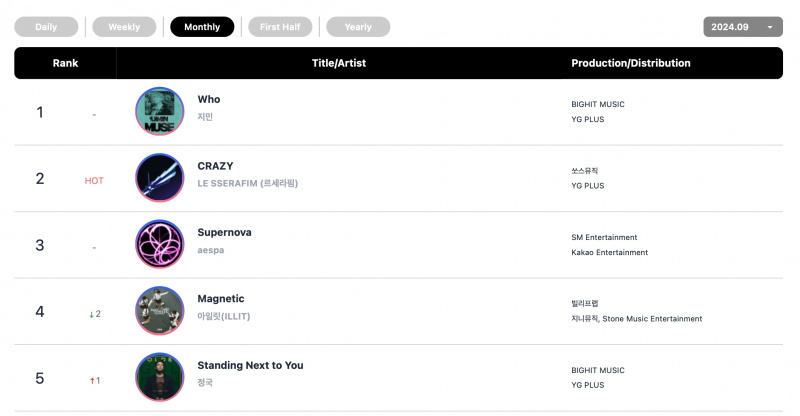Switch to the Weekly chart tab

click(x=124, y=27)
